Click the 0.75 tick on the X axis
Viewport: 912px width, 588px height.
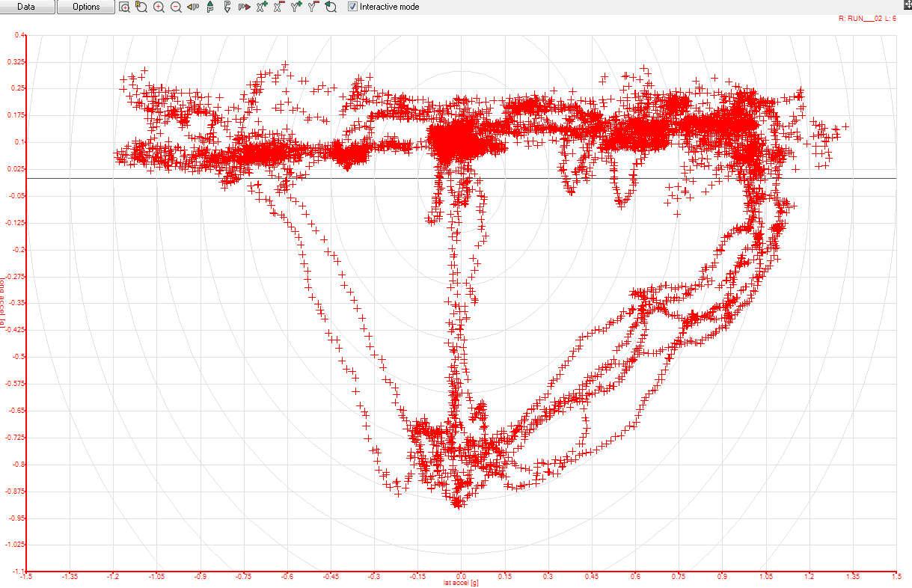(679, 577)
